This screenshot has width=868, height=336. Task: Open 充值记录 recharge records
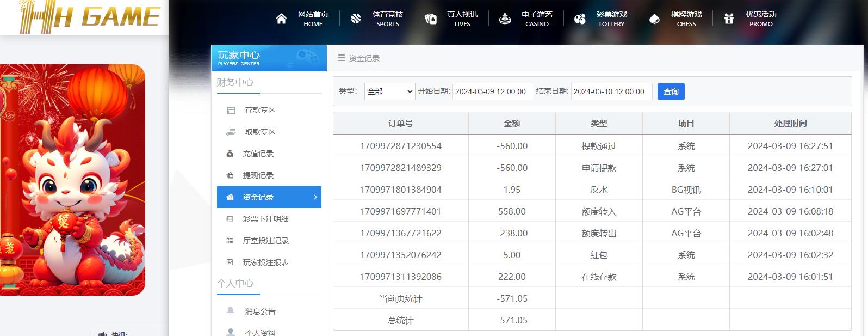click(x=258, y=154)
